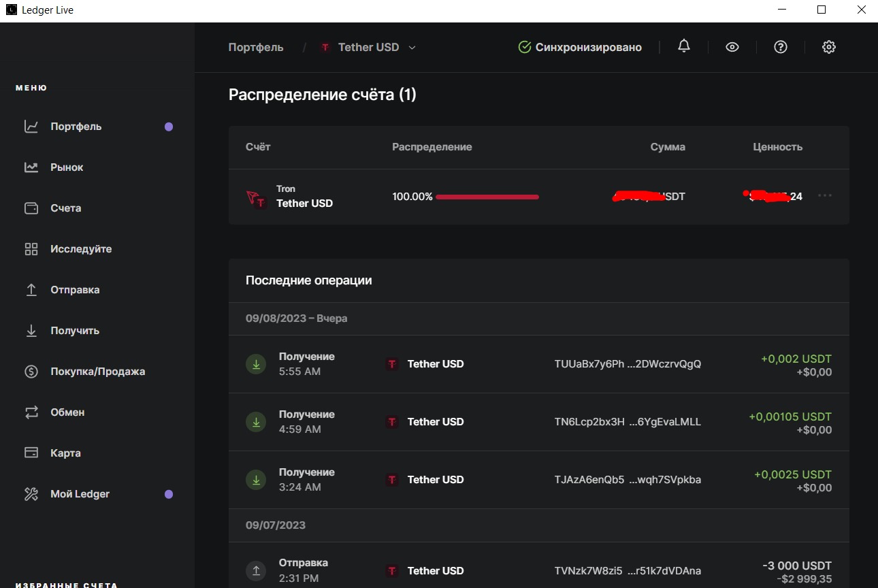Viewport: 878px width, 588px height.
Task: Click the receive icon of the 3:24 AM operation
Action: pos(256,480)
